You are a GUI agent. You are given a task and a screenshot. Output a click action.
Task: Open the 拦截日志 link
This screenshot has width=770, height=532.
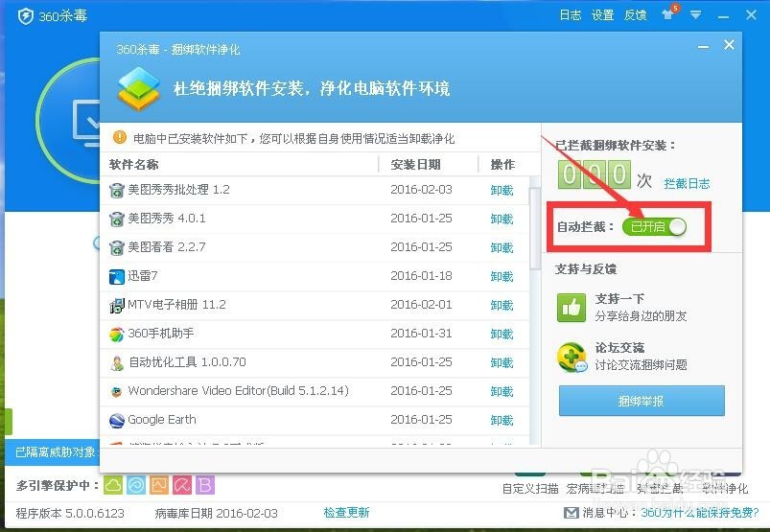(687, 183)
